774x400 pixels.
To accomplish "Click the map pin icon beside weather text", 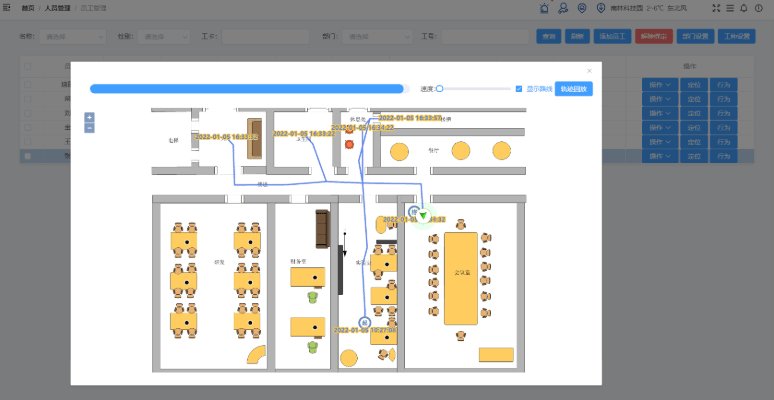I will pos(601,8).
